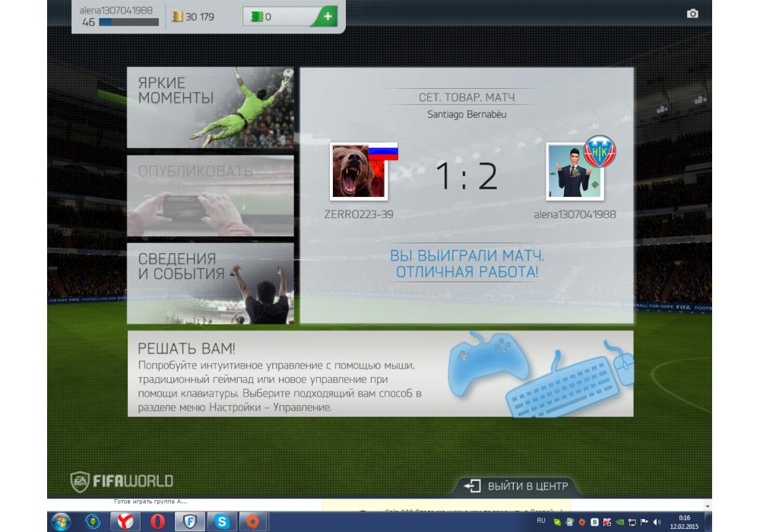Click the exit door icon on Выйти в центр

472,486
